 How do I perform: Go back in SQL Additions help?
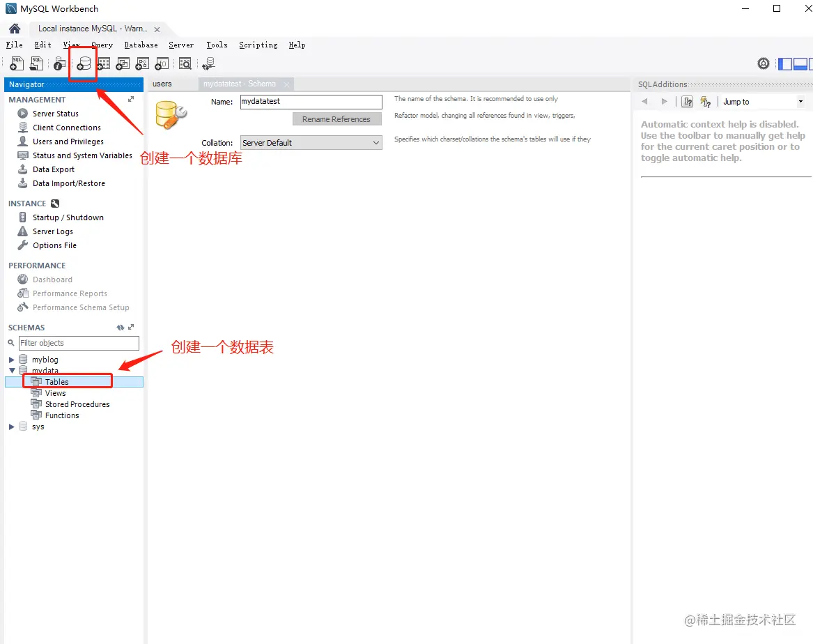[x=644, y=102]
